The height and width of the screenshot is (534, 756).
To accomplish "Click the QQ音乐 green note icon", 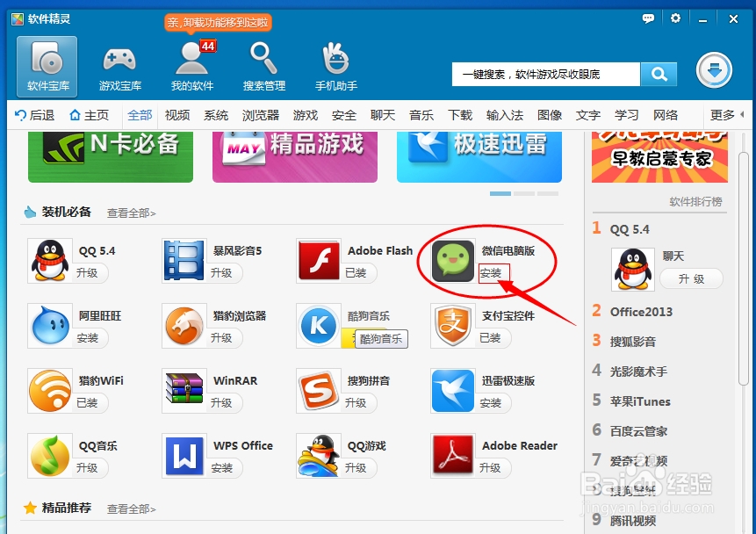I will [50, 456].
